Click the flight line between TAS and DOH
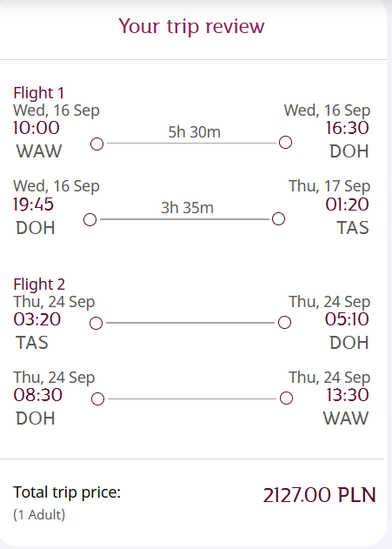The image size is (392, 549). coord(190,323)
